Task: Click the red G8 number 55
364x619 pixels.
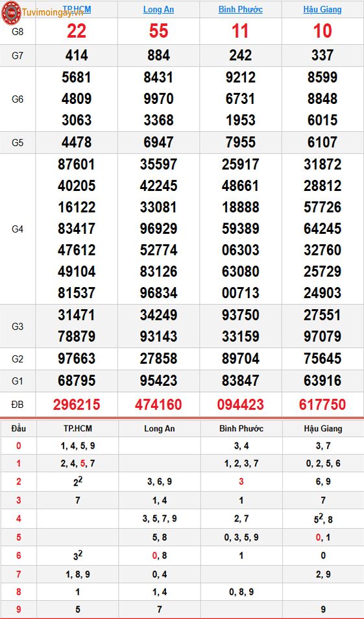Action: coord(158,31)
